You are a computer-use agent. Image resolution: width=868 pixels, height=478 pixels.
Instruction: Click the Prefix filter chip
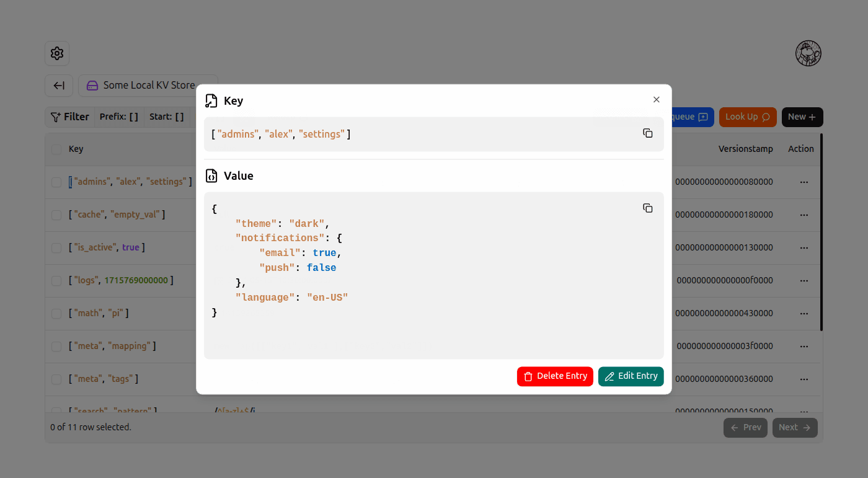[118, 117]
